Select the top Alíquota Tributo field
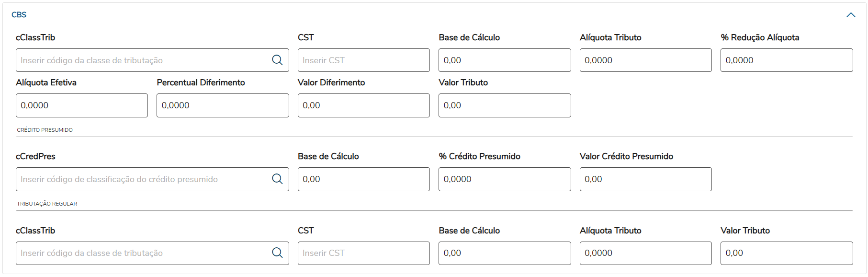The image size is (868, 277). (x=645, y=60)
